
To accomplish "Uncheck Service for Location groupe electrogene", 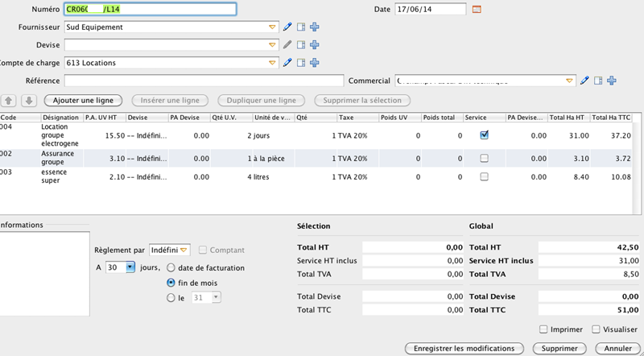I will [x=485, y=135].
